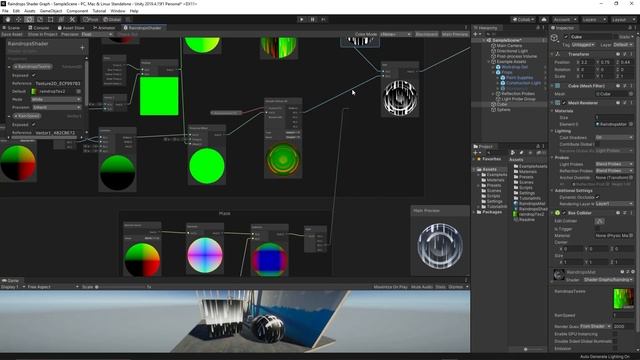Screen dimensions: 640x360
Task: Select the Transform tool in toolbar
Action: click(x=61, y=19)
